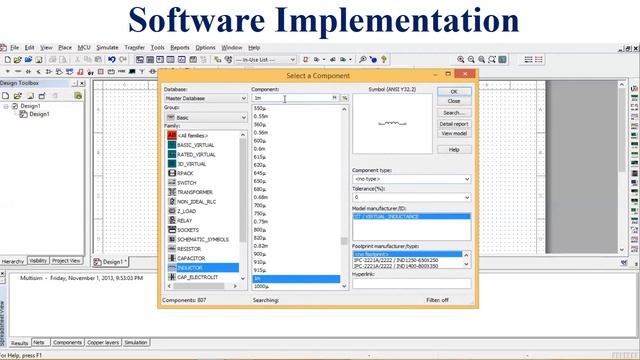Image resolution: width=640 pixels, height=360 pixels.
Task: Switch to the Nets tab in spreadsheet view
Action: (x=39, y=342)
